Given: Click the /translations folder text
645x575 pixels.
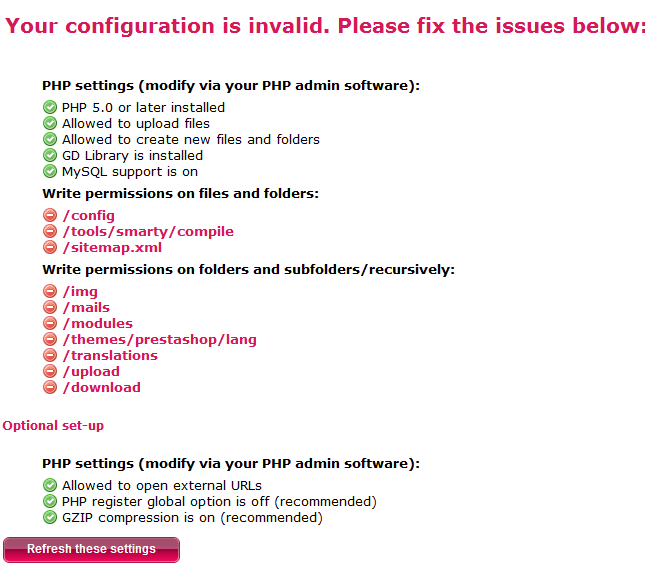Looking at the screenshot, I should 110,355.
